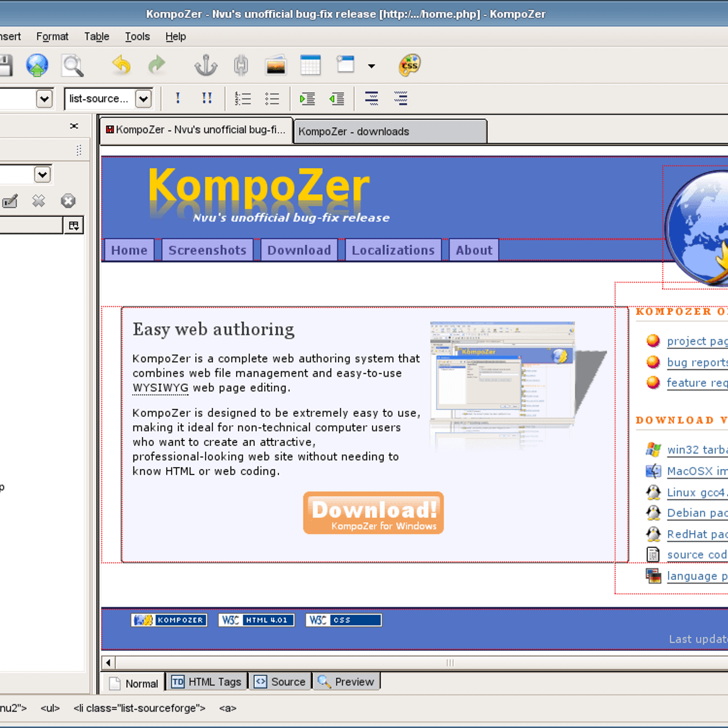The width and height of the screenshot is (728, 728).
Task: Click the horizontal scrollbar left arrow
Action: 108,662
